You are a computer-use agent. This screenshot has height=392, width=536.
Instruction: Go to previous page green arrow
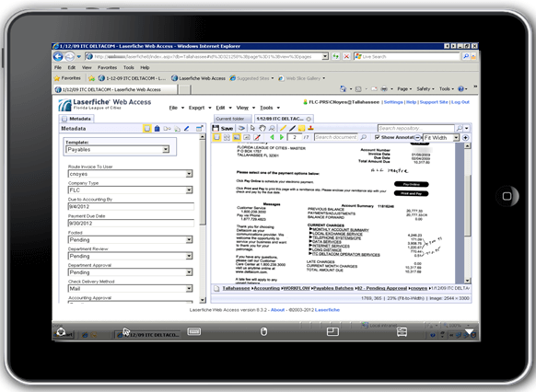point(272,137)
